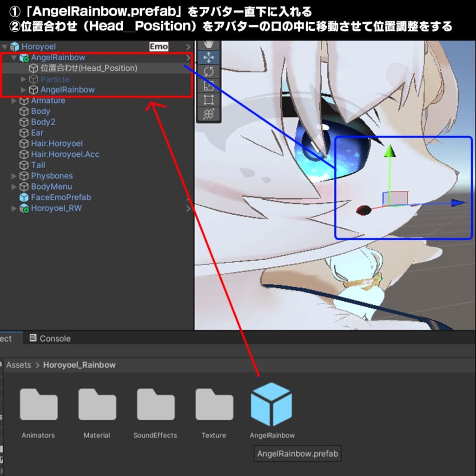Select the BodyMenu row label
This screenshot has height=476, width=476.
(x=52, y=187)
